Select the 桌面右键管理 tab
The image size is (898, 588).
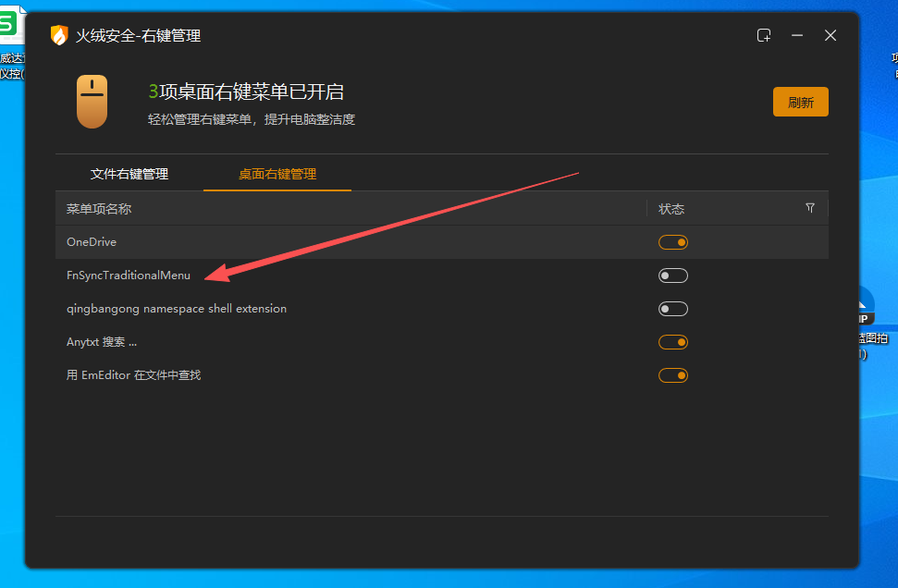click(277, 174)
